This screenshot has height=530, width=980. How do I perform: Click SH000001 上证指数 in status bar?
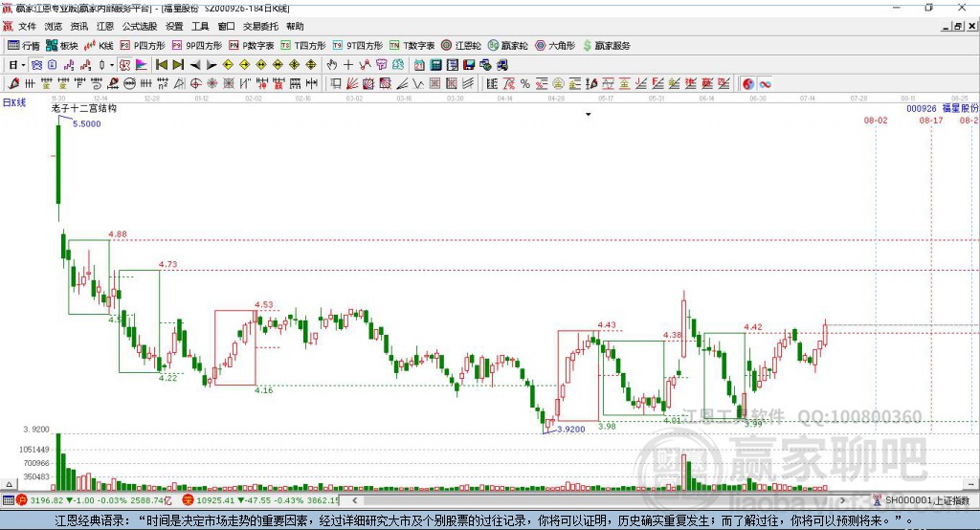927,500
